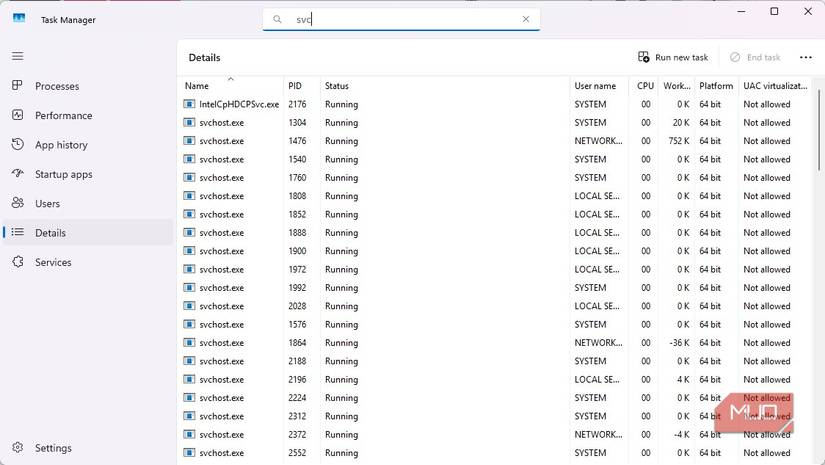
Task: Select the IntelCpHDCPSvc.exe process icon
Action: (189, 104)
